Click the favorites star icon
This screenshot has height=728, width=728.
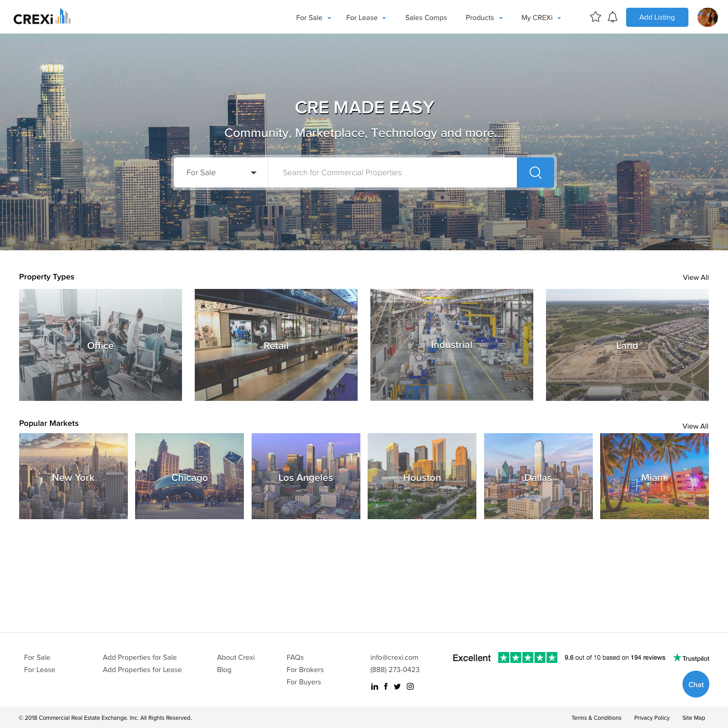tap(595, 17)
